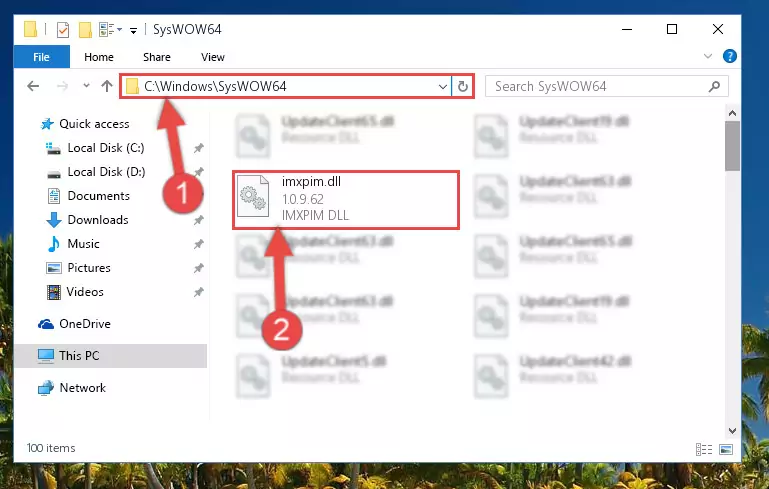
Task: Click the Search SysWOW64 field
Action: coord(607,87)
